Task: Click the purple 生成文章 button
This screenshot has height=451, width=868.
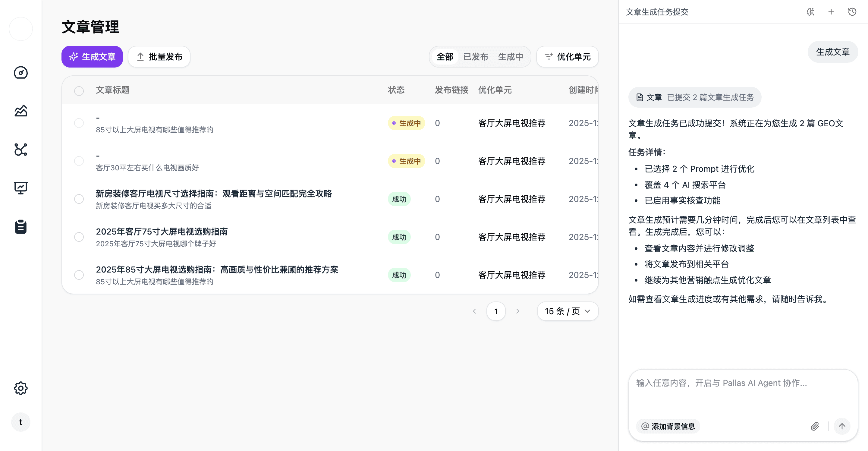Action: point(92,57)
